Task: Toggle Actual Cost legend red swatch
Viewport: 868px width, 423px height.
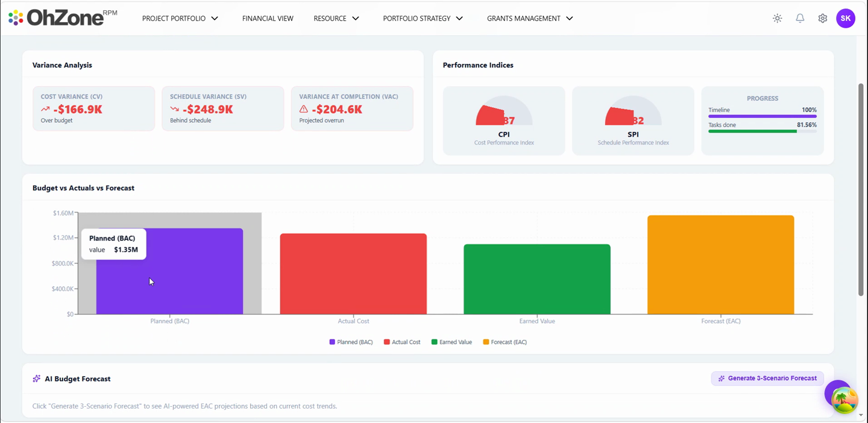Action: click(387, 342)
